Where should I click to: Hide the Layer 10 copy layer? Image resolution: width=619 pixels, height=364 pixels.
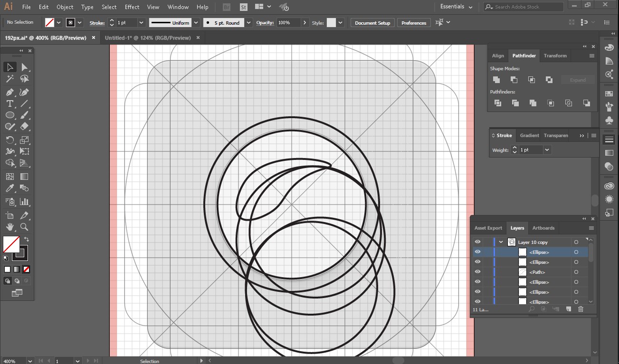coord(477,242)
